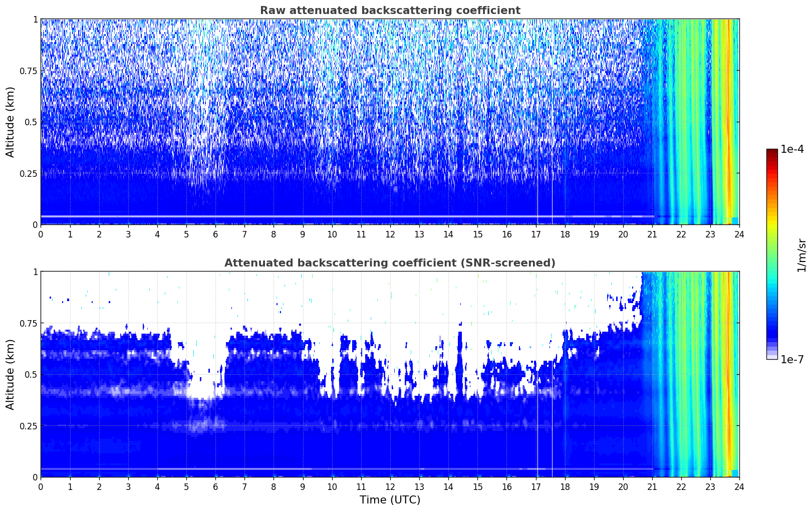
Task: Click the 'Time (UTC)' axis label
Action: point(390,500)
